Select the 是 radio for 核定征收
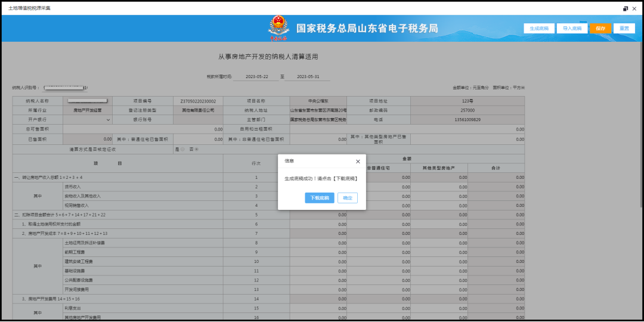 click(182, 150)
